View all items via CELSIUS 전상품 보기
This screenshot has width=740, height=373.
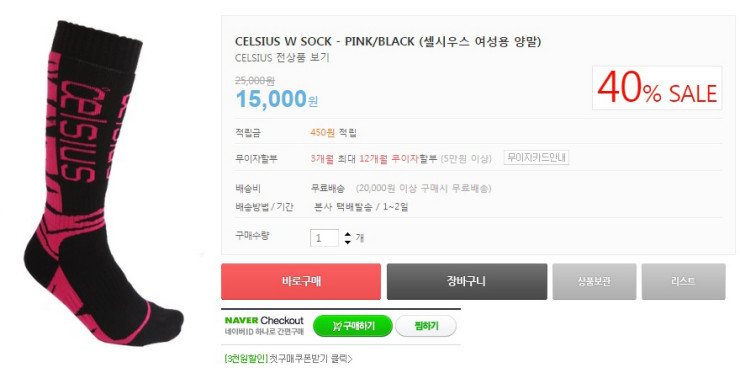coord(282,58)
